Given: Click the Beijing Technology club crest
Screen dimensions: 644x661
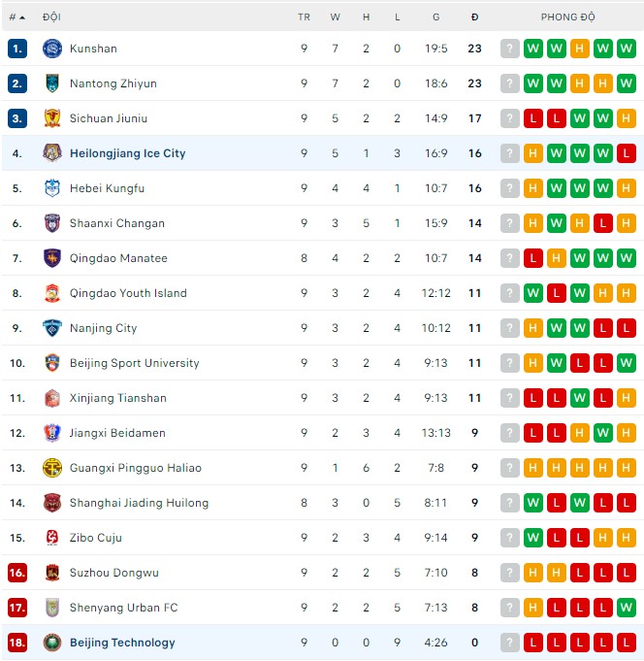Looking at the screenshot, I should (x=52, y=643).
